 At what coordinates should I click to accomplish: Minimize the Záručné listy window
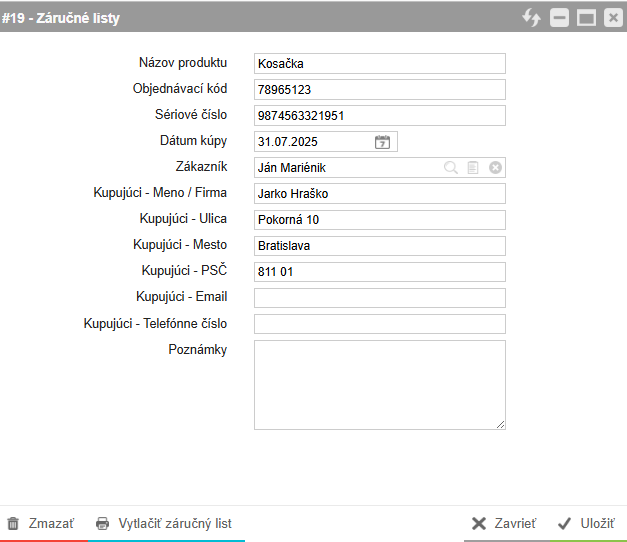point(560,18)
